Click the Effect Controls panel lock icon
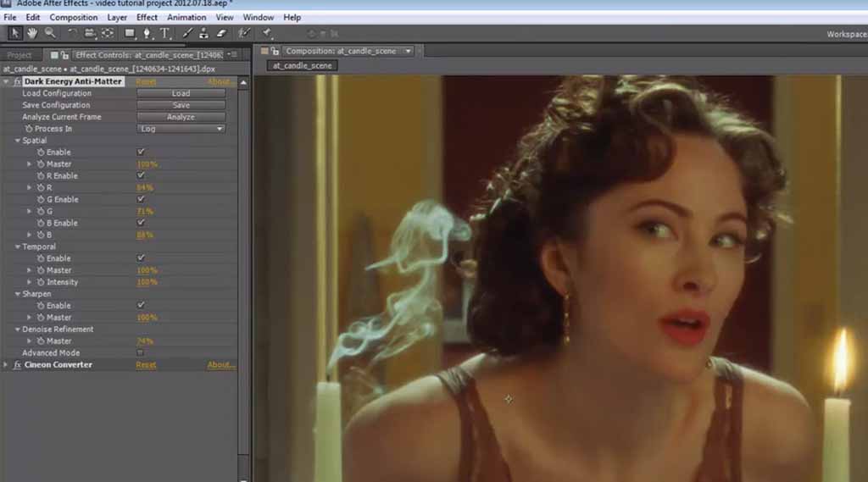The height and width of the screenshot is (482, 868). [x=64, y=55]
